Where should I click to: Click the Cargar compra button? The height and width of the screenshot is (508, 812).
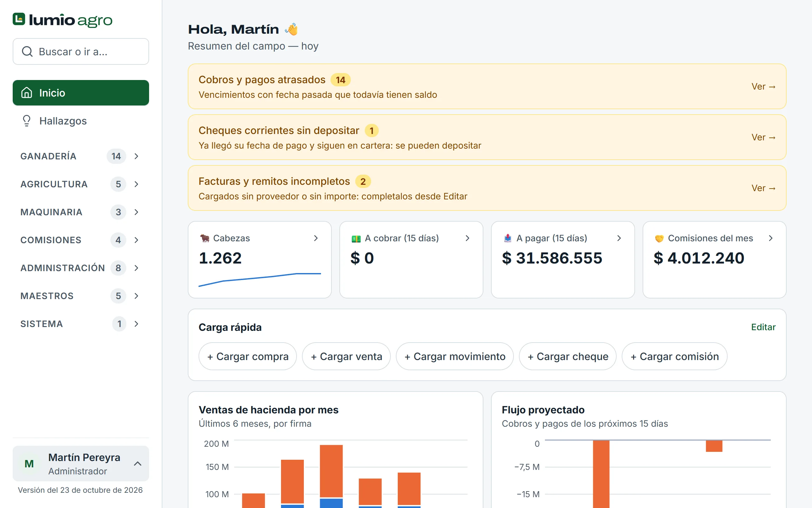point(248,356)
